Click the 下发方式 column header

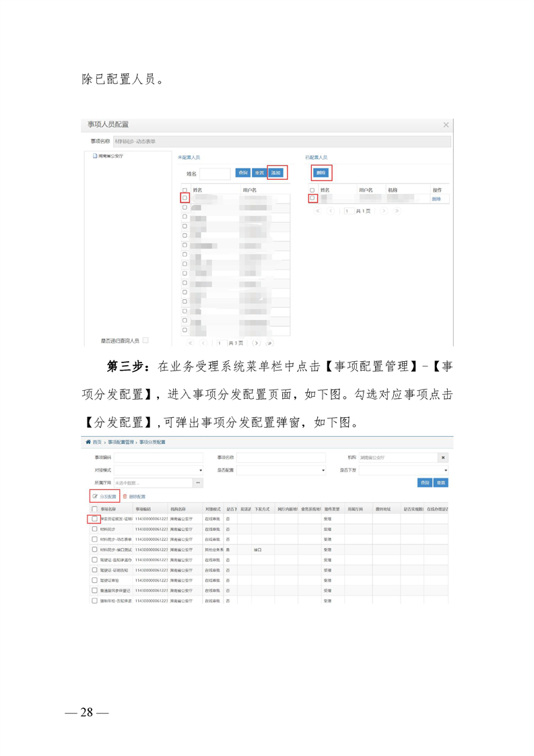(262, 509)
